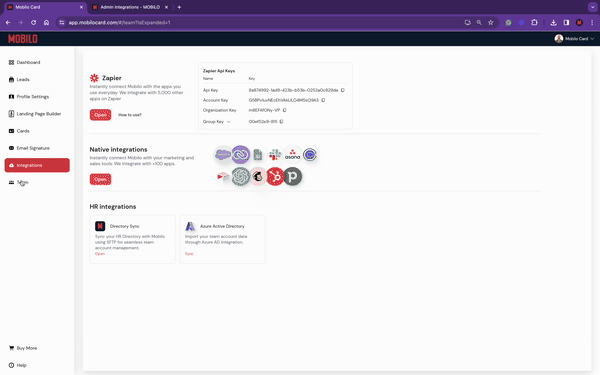Copy the Account Key value
600x375 pixels.
point(323,100)
